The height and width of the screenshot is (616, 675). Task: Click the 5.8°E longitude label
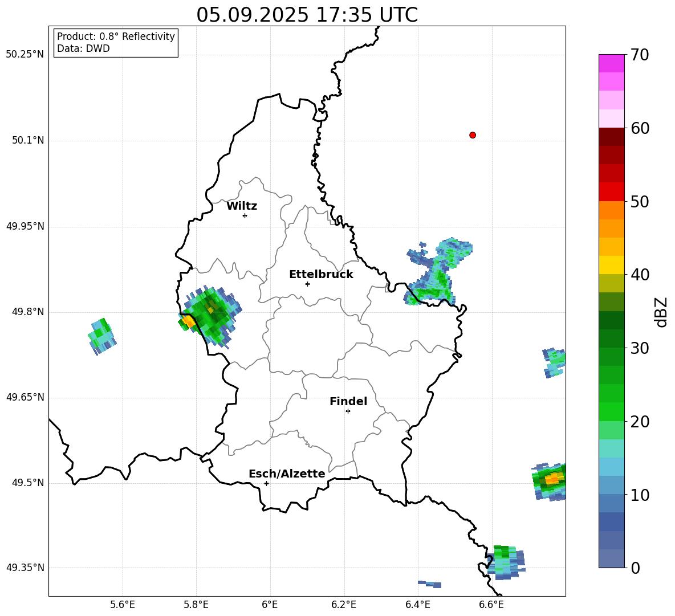pyautogui.click(x=196, y=605)
